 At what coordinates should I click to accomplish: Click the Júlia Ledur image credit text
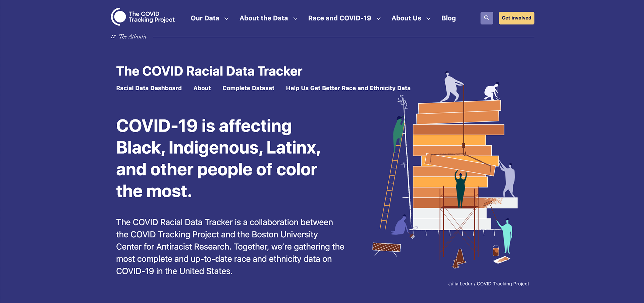pyautogui.click(x=488, y=284)
